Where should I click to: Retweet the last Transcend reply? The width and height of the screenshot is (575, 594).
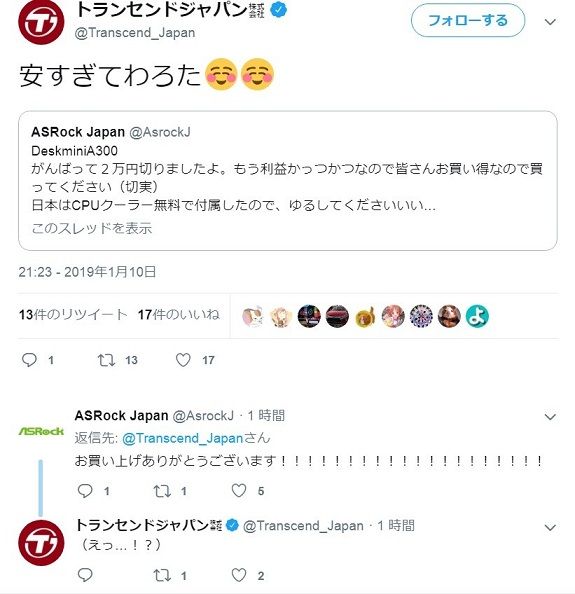[162, 575]
